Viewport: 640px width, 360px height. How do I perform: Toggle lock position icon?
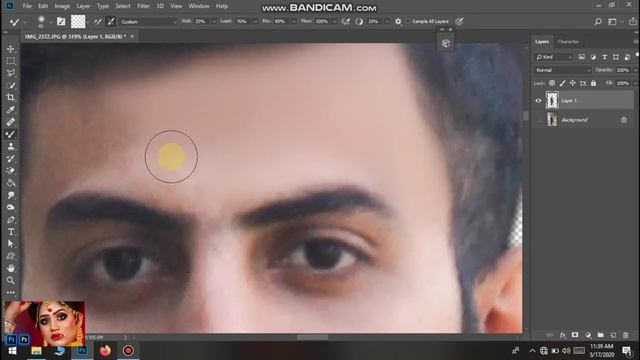pyautogui.click(x=573, y=83)
